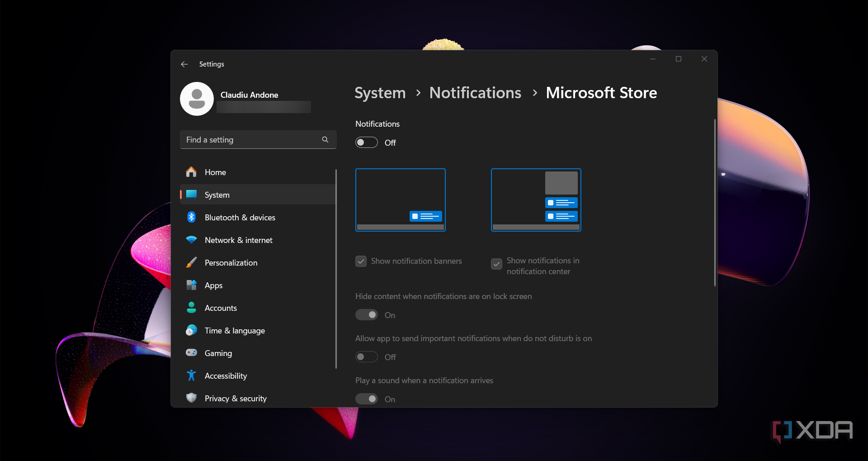Select the notification banner preview thumbnail

401,200
